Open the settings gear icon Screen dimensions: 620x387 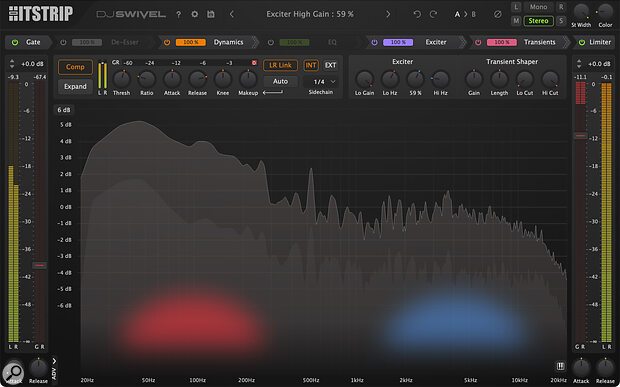click(195, 14)
